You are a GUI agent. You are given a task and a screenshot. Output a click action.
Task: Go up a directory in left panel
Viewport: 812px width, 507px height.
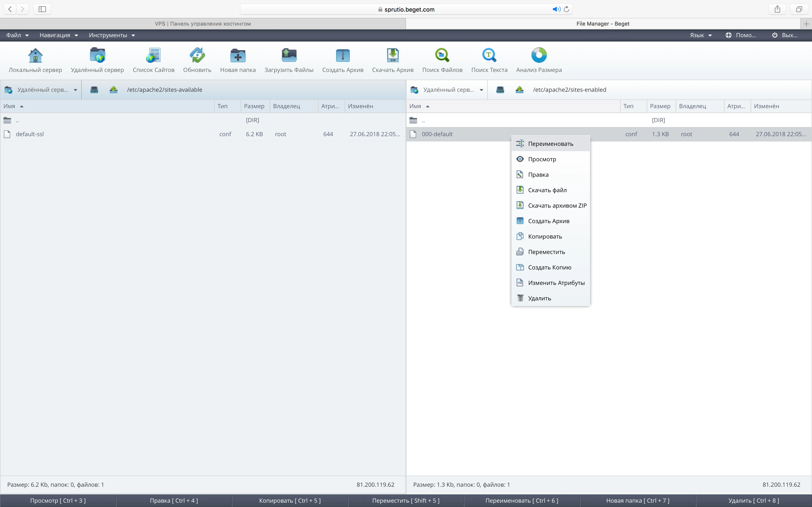(x=114, y=90)
